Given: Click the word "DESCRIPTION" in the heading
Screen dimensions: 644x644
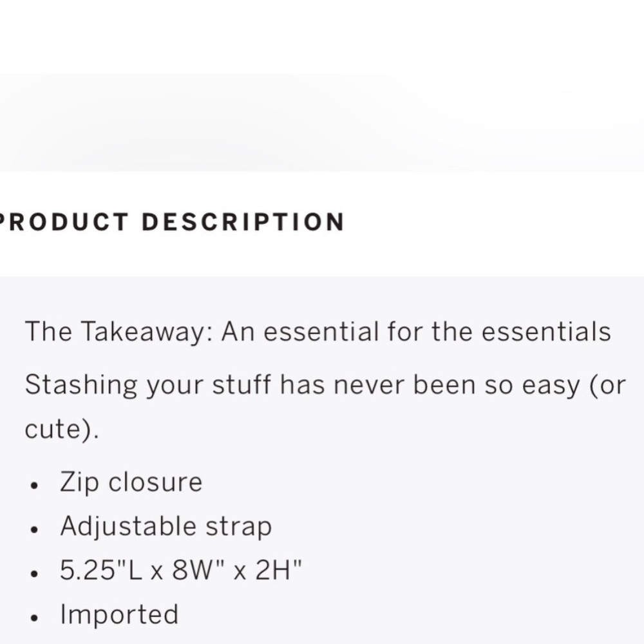Looking at the screenshot, I should pos(243,222).
